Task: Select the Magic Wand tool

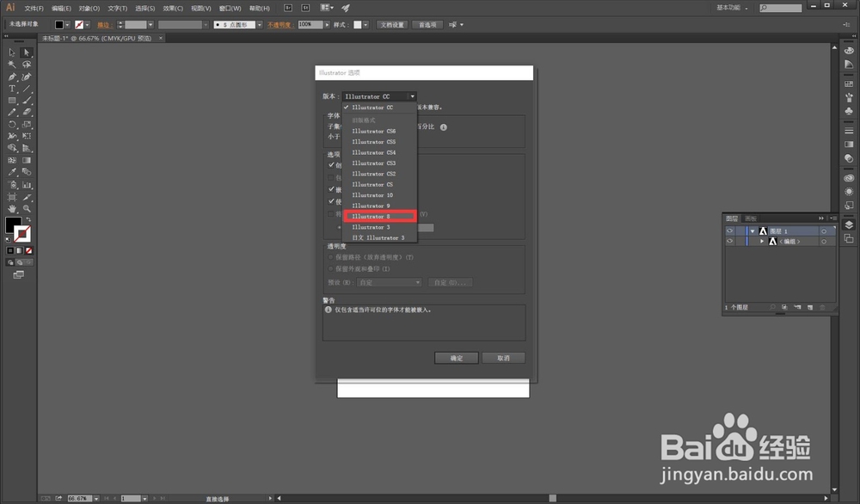Action: 12,65
